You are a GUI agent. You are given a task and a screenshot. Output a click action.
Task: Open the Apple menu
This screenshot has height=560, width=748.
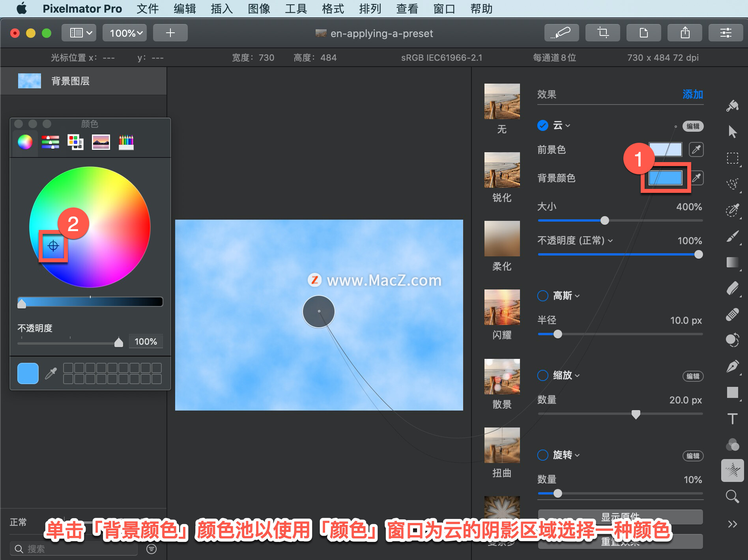(22, 8)
